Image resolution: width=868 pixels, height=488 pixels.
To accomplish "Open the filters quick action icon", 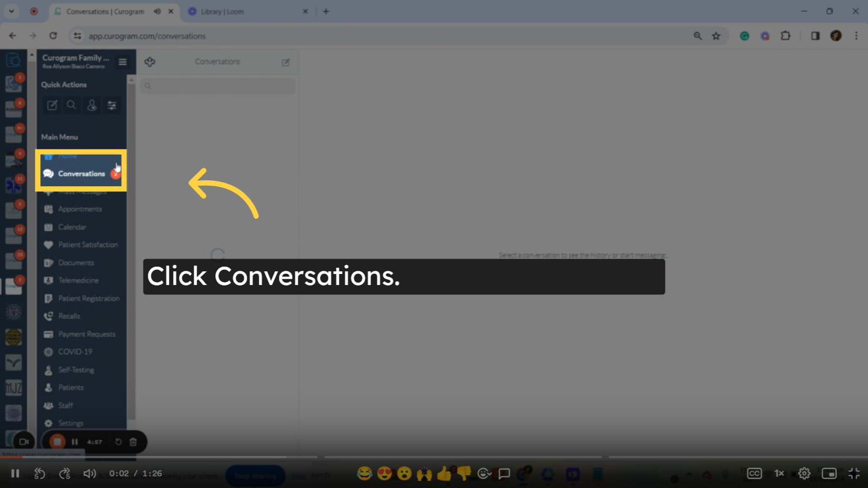I will pyautogui.click(x=112, y=105).
